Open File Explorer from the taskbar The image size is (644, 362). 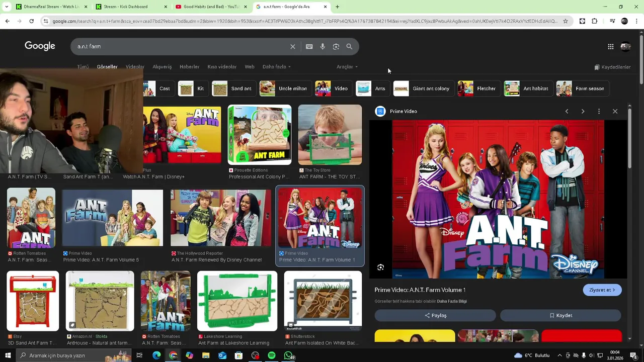click(206, 355)
